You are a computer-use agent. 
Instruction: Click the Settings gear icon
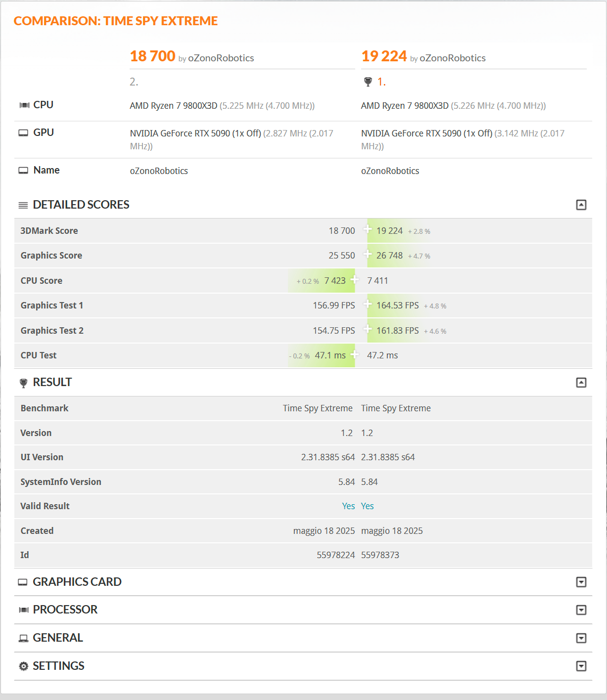pyautogui.click(x=23, y=666)
